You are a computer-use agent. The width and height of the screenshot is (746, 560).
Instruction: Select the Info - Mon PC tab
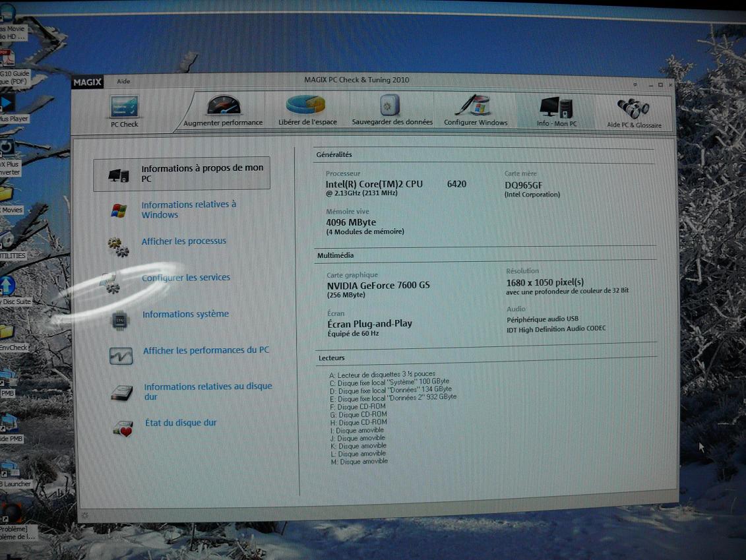pyautogui.click(x=556, y=111)
